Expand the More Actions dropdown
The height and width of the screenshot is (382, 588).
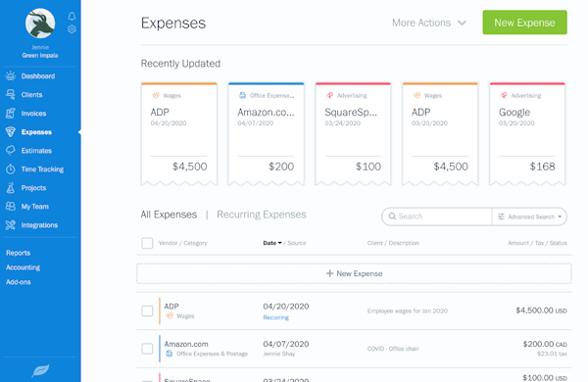(429, 23)
